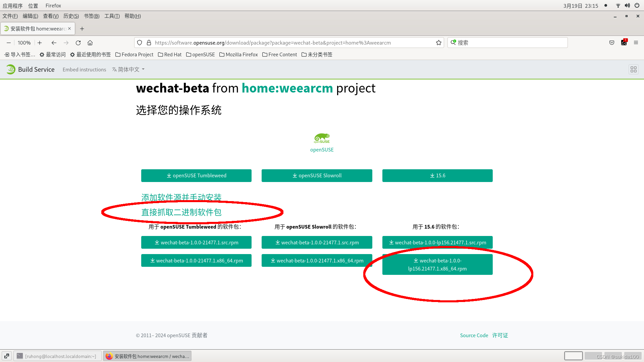
Task: Expand 书签(B) bookmarks menu
Action: (x=92, y=16)
